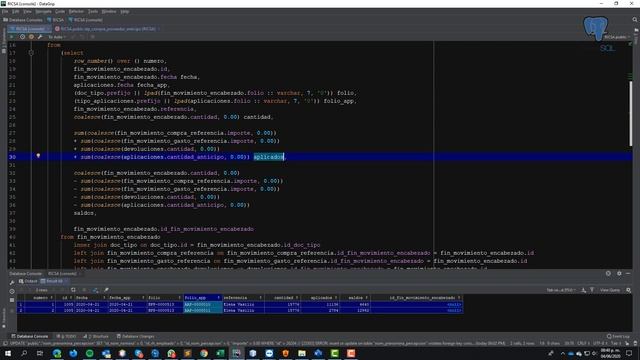
Task: Click Database Consoles in the navigation breadcrumb
Action: [x=23, y=20]
